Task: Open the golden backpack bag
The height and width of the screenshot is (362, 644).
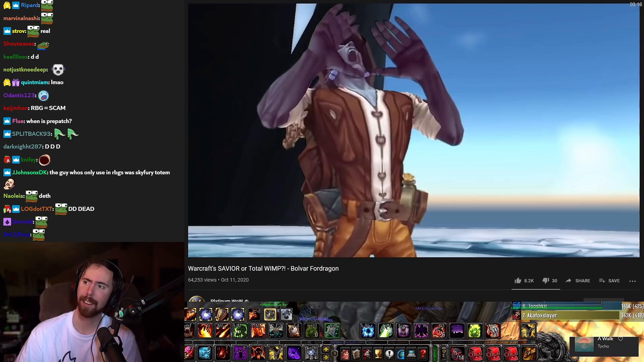Action: pyautogui.click(x=529, y=353)
